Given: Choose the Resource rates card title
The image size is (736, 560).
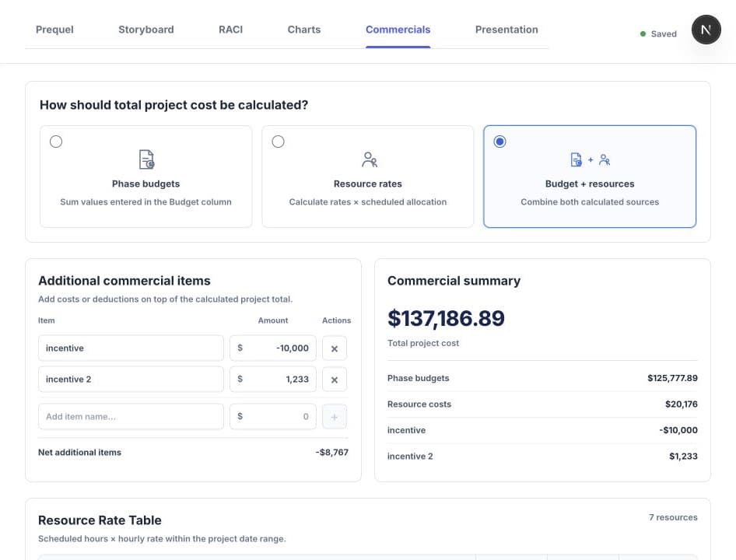Looking at the screenshot, I should click(367, 184).
